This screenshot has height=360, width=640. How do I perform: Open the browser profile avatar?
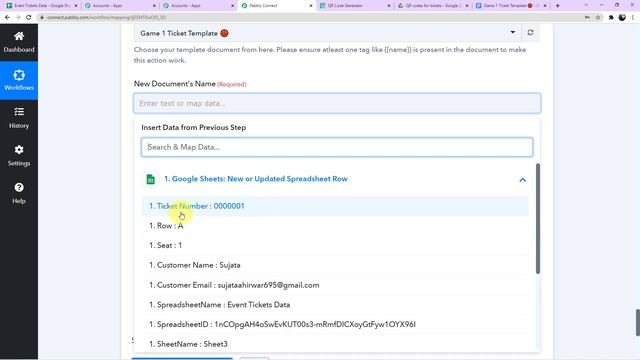[622, 18]
